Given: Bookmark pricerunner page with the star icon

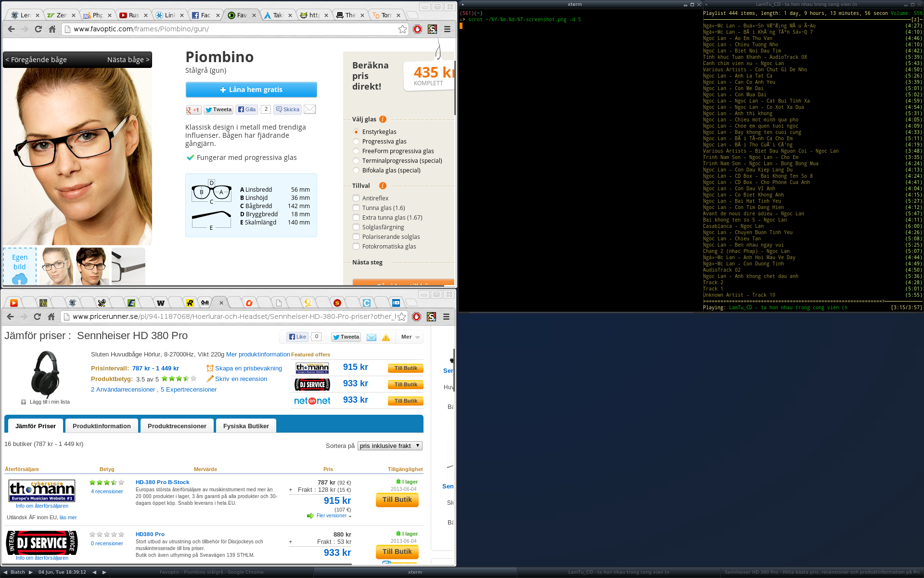Looking at the screenshot, I should [401, 316].
